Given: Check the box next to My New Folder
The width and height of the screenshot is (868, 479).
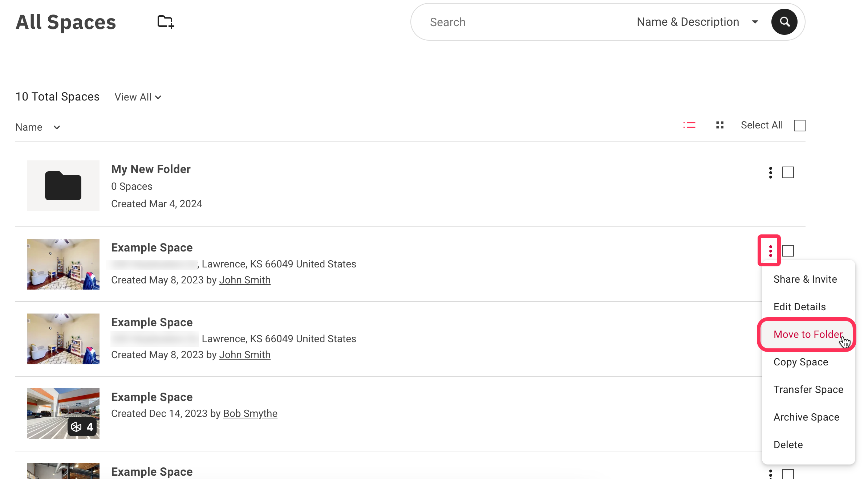Looking at the screenshot, I should (788, 173).
